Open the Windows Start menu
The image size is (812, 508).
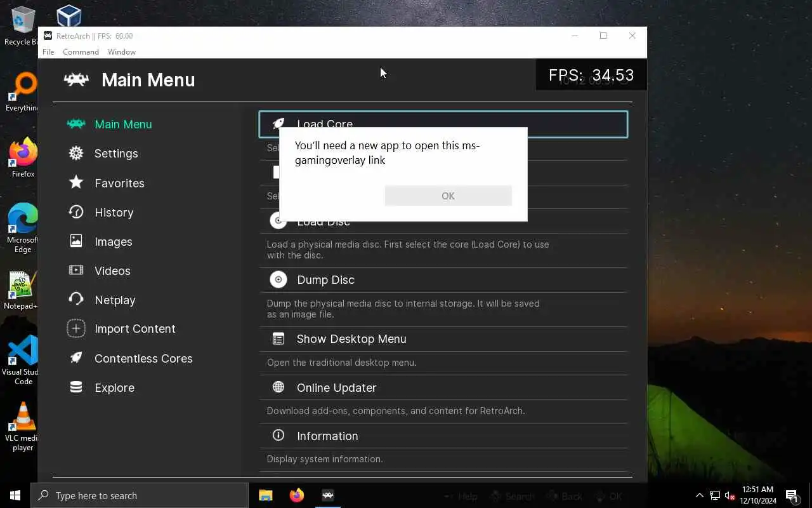click(x=15, y=495)
